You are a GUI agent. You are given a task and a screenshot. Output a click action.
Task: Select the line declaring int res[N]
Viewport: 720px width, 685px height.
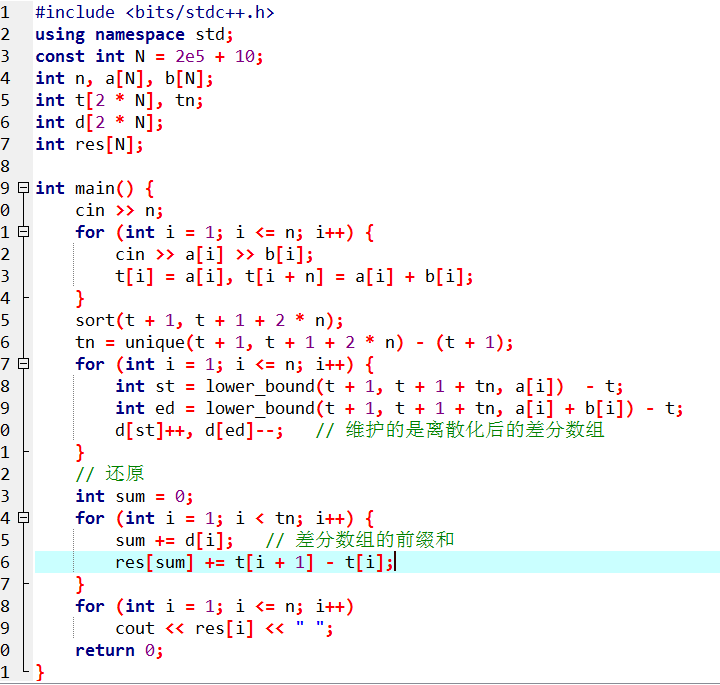(x=89, y=144)
